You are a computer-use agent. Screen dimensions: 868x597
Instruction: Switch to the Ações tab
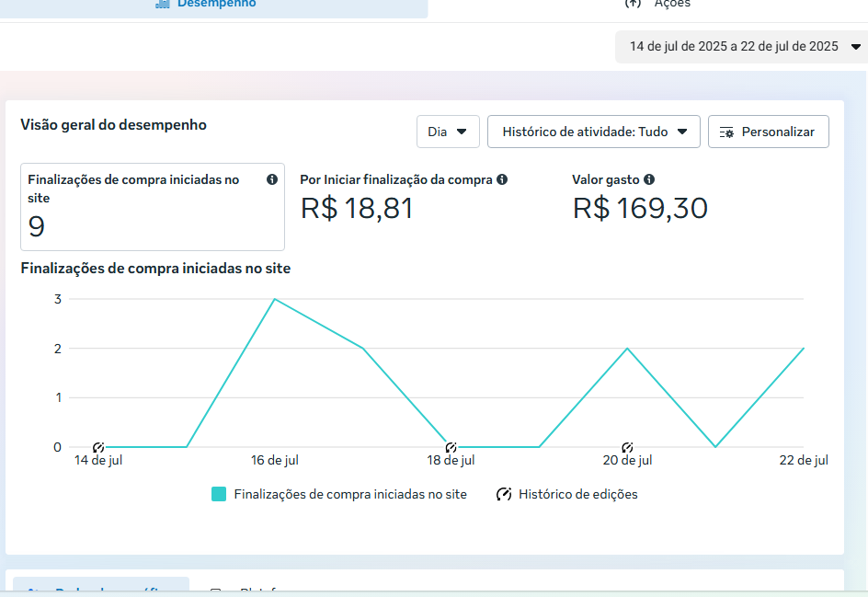pos(657,6)
